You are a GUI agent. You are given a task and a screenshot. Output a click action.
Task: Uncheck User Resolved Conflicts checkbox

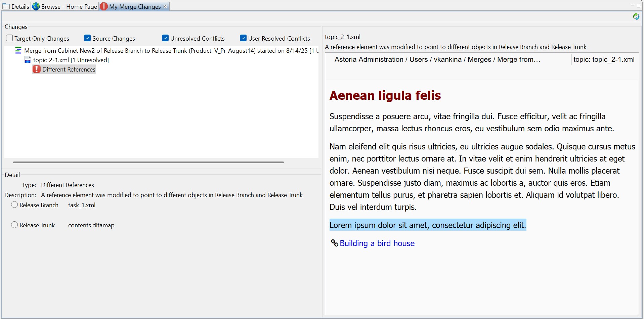click(243, 38)
